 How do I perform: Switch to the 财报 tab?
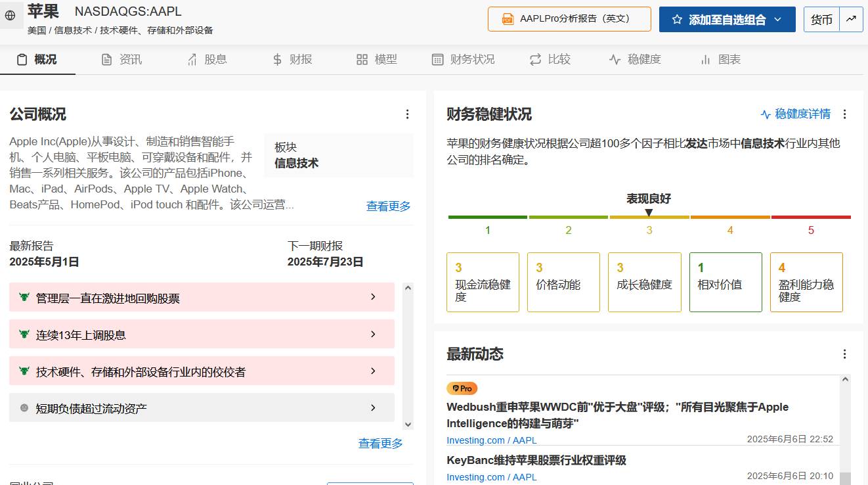point(292,60)
